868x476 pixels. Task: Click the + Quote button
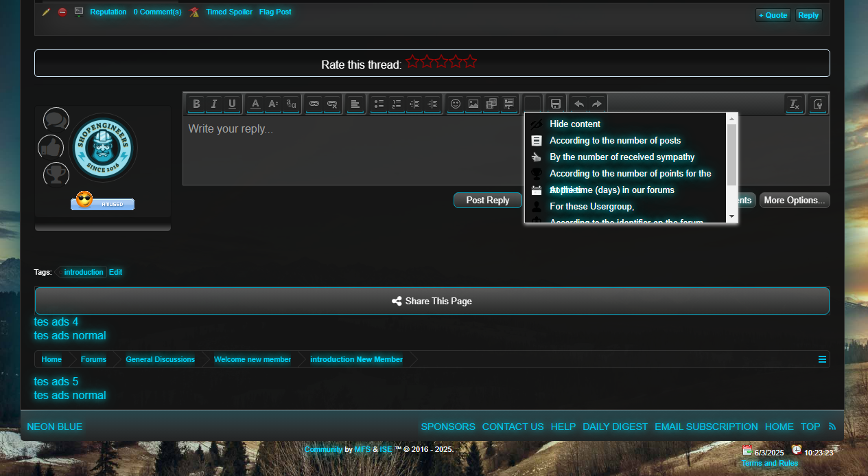[x=773, y=15]
